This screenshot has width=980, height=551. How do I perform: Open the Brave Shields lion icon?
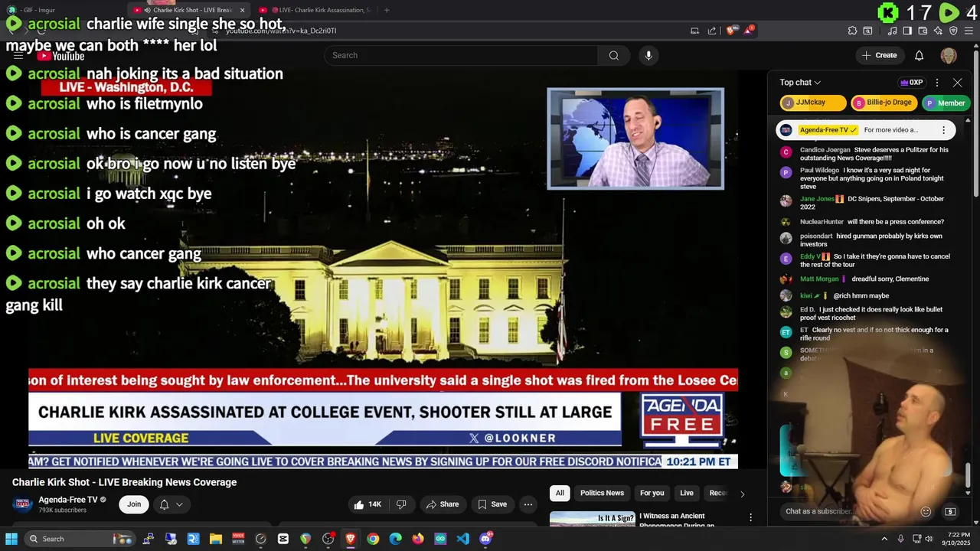[730, 31]
